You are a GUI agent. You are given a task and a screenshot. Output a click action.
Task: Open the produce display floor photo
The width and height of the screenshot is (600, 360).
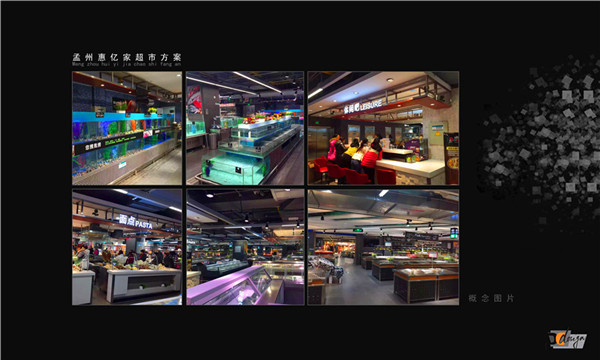pyautogui.click(x=383, y=247)
